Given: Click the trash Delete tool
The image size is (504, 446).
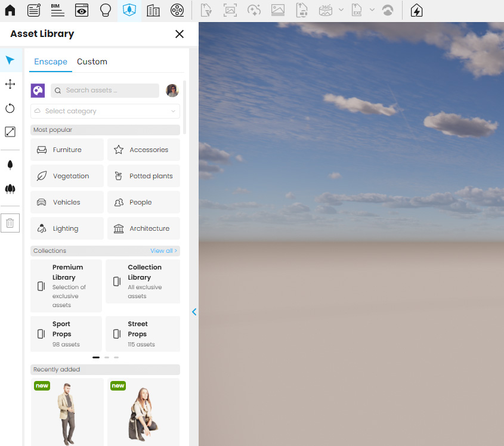Looking at the screenshot, I should [x=10, y=222].
